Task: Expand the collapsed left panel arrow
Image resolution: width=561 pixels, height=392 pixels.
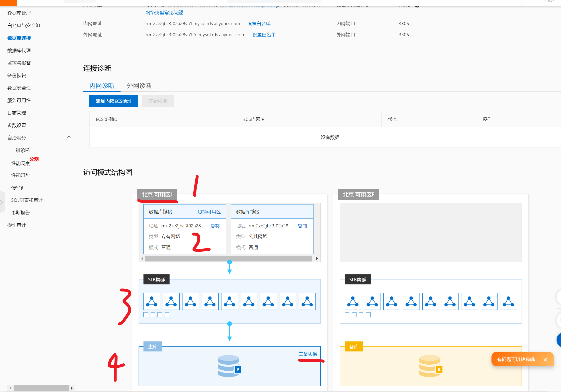Action: 2,202
